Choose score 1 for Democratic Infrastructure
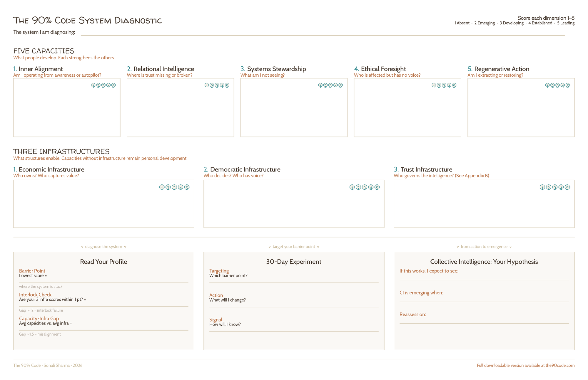The image size is (588, 380). click(352, 187)
